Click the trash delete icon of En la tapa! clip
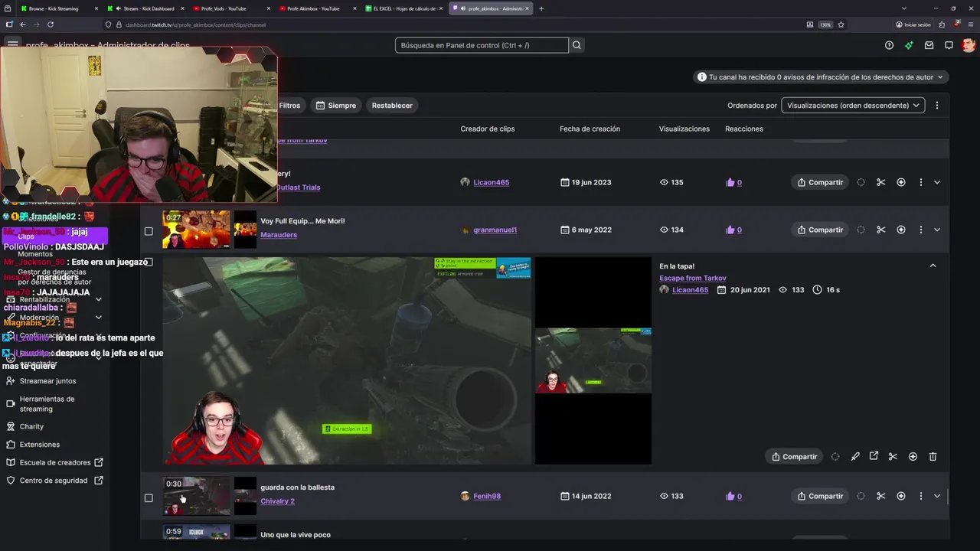Viewport: 980px width, 551px height. click(933, 456)
